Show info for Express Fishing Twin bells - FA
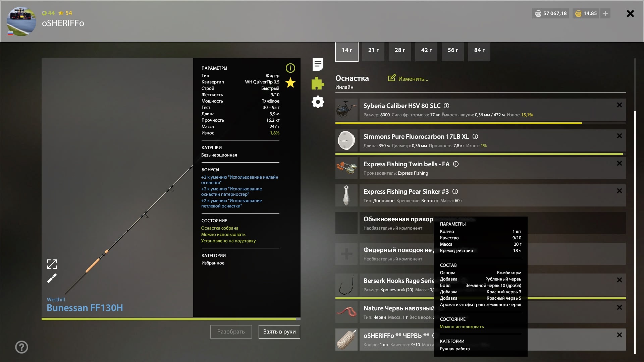 (456, 164)
